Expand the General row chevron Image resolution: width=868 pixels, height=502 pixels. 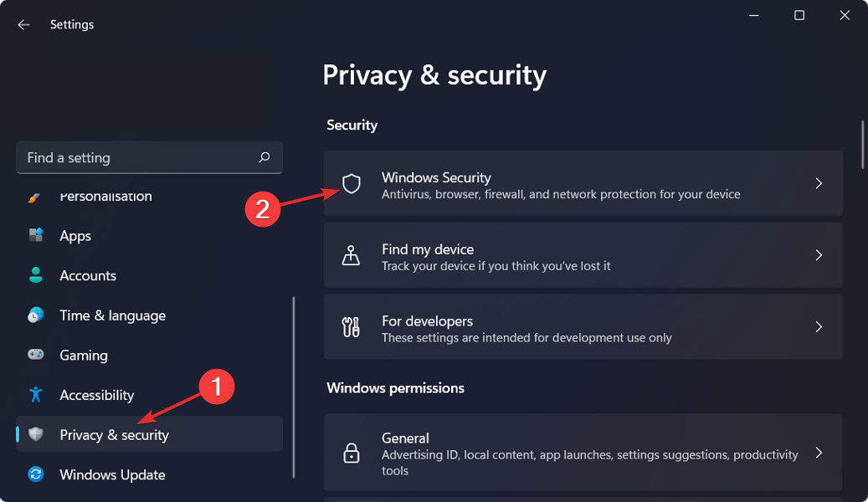(819, 453)
